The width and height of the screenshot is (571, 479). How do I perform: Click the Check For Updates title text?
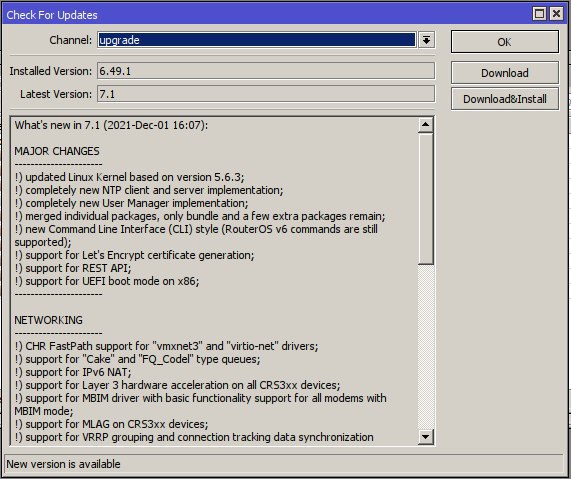[52, 15]
